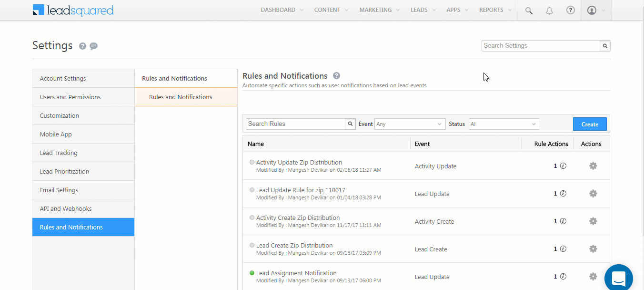The height and width of the screenshot is (290, 644).
Task: Disable the Lead Assignment Notification rule
Action: (252, 272)
